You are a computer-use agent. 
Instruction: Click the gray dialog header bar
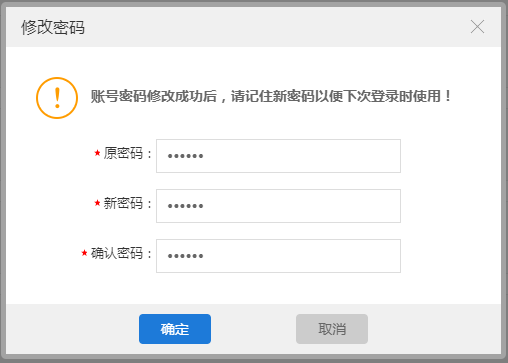pyautogui.click(x=253, y=27)
